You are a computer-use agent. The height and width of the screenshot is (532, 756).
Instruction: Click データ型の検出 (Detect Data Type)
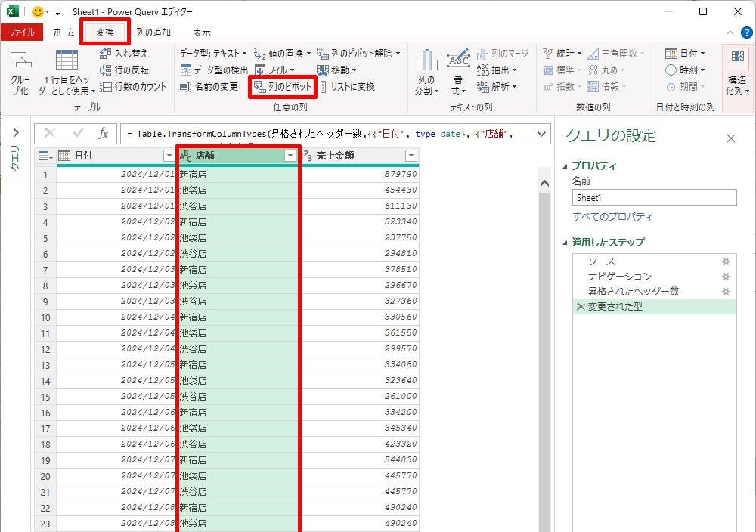click(x=214, y=70)
